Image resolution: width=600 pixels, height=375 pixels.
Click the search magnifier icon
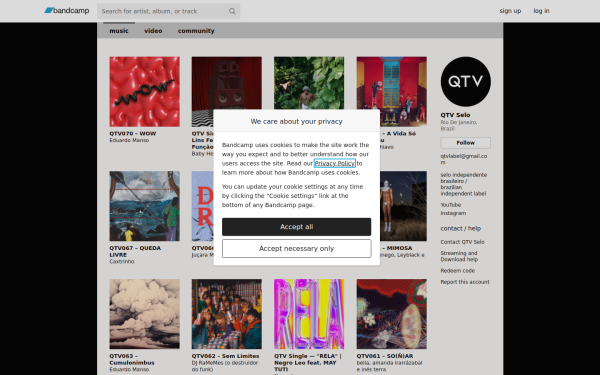pos(232,11)
